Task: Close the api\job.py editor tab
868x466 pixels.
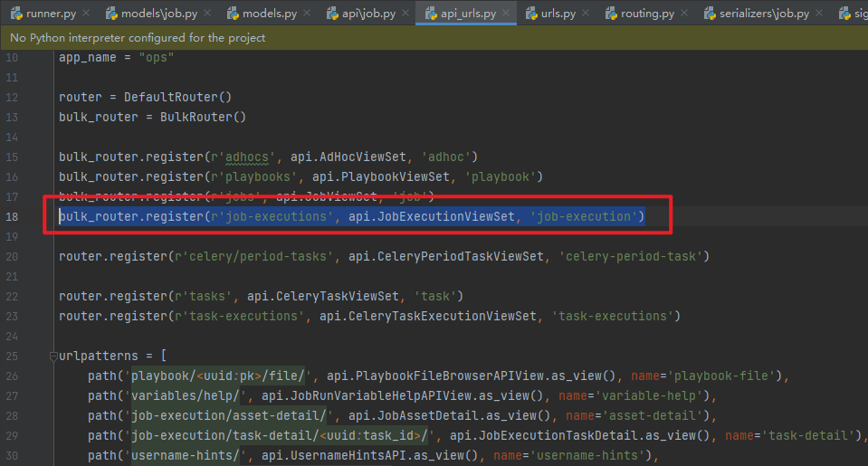Action: (403, 14)
